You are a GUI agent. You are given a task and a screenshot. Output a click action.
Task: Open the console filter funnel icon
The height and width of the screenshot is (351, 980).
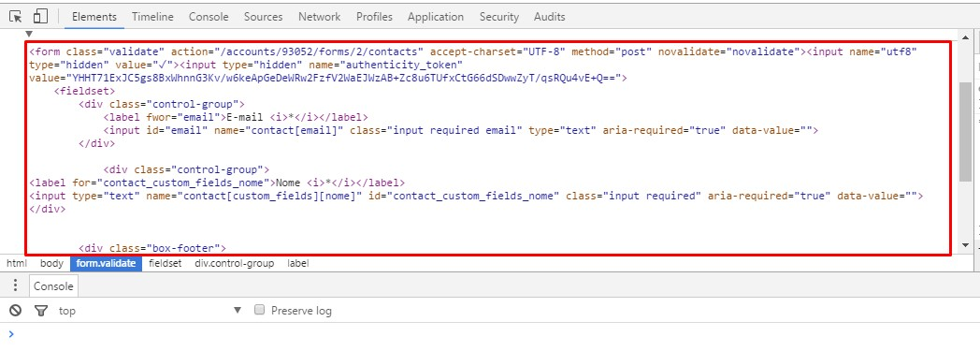[40, 311]
